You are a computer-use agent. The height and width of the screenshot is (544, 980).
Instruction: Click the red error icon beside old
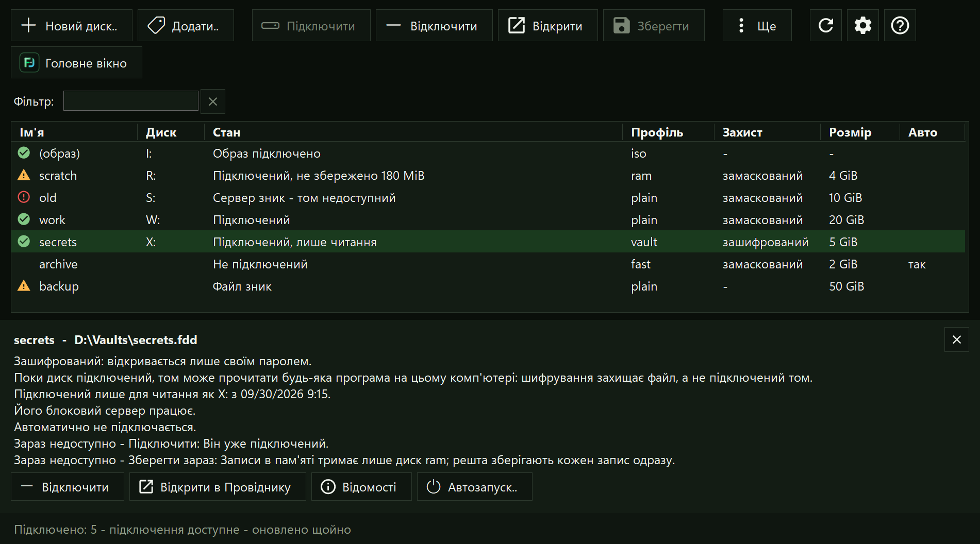24,197
